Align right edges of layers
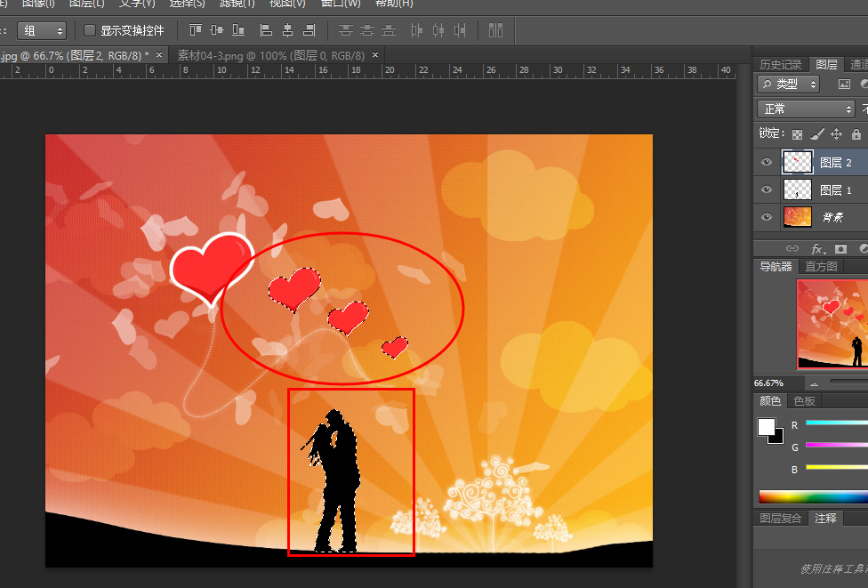The height and width of the screenshot is (588, 868). [x=309, y=30]
